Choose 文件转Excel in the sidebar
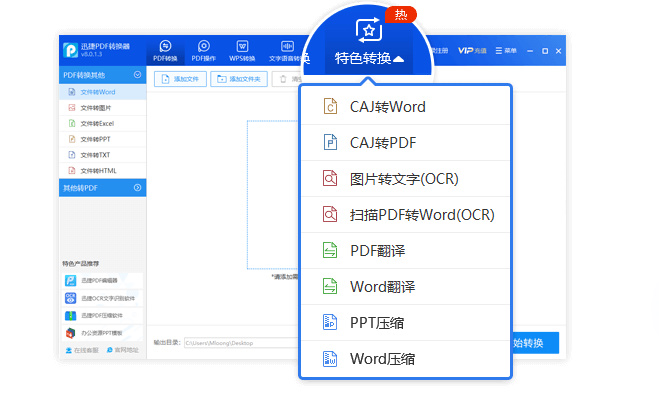 coord(103,124)
